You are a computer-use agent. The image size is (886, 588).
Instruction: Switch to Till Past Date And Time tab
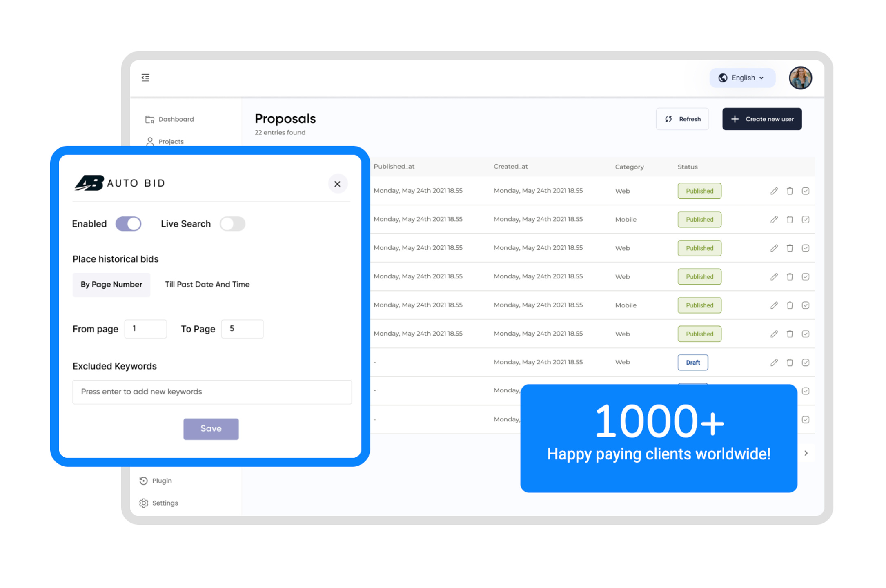[x=207, y=285]
